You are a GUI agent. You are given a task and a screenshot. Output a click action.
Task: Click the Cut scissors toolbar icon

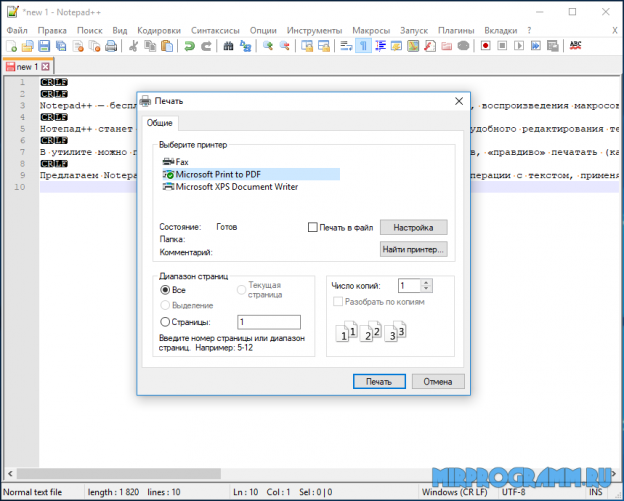[132, 46]
